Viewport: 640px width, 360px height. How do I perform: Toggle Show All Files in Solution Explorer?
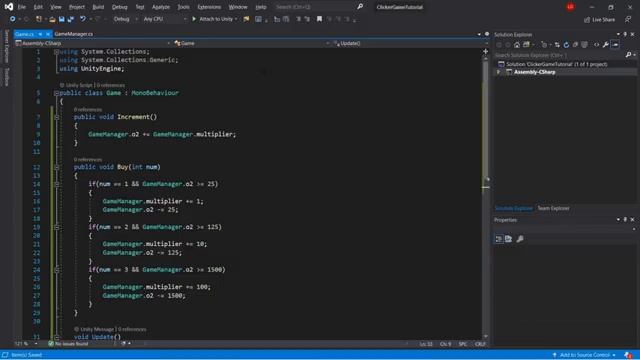pos(584,45)
